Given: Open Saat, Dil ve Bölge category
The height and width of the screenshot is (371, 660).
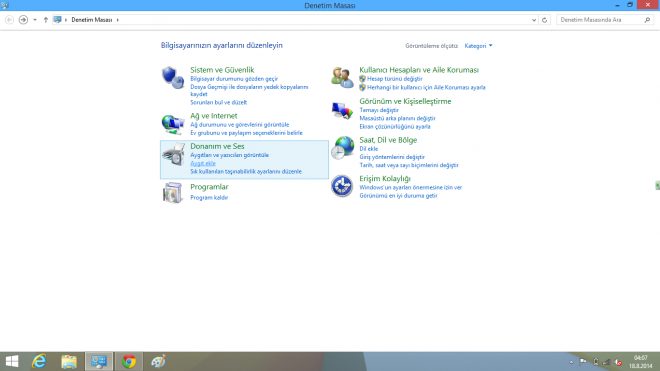Looking at the screenshot, I should point(388,140).
